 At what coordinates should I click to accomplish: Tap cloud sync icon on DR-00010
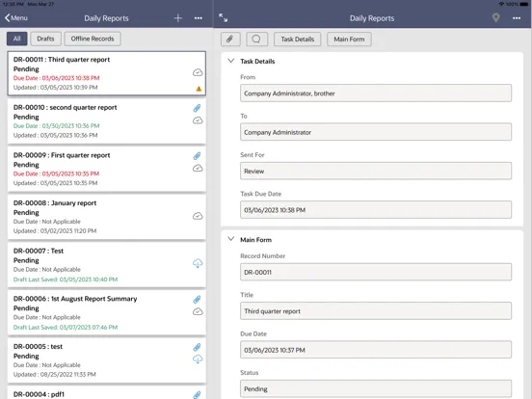pos(198,120)
